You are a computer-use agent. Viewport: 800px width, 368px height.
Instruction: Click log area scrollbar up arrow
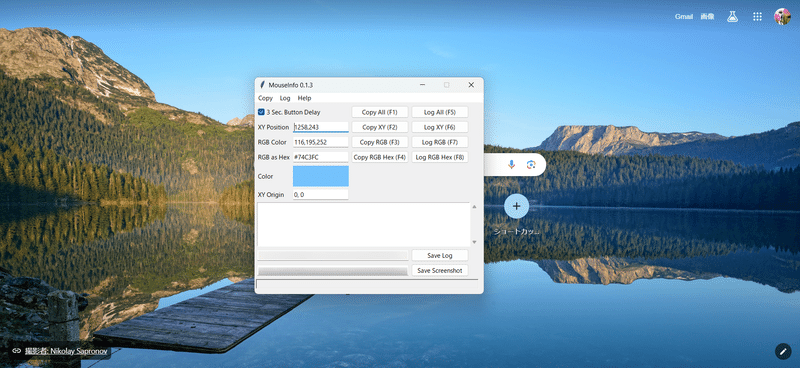point(474,207)
